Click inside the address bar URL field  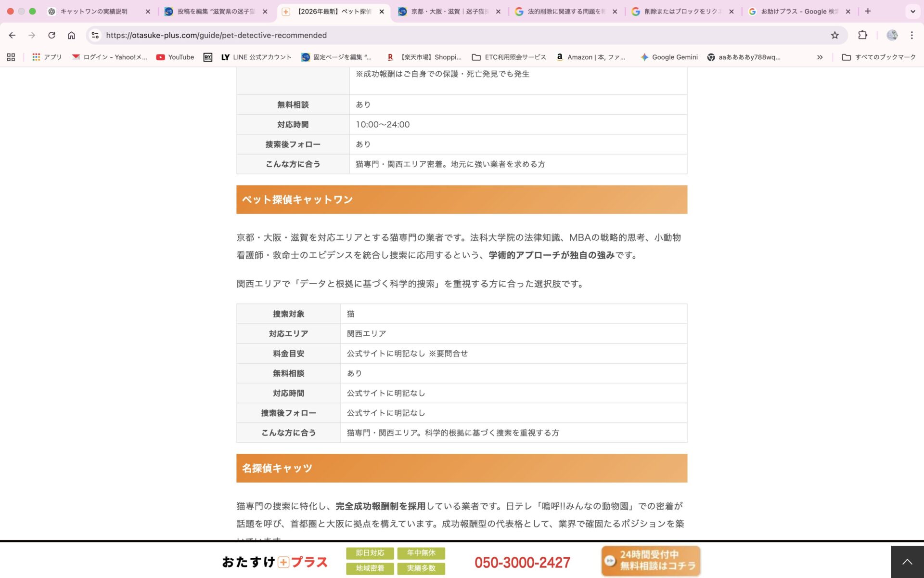pyautogui.click(x=217, y=35)
